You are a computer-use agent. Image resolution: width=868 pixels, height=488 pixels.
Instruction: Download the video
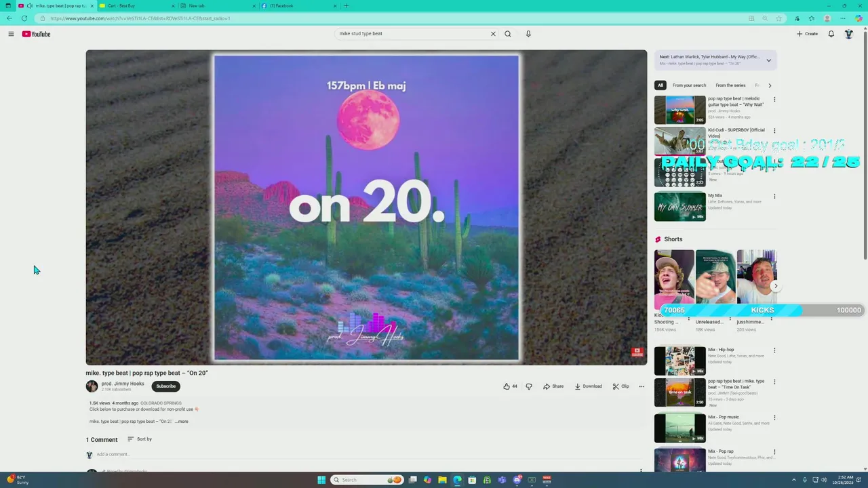[x=588, y=386]
